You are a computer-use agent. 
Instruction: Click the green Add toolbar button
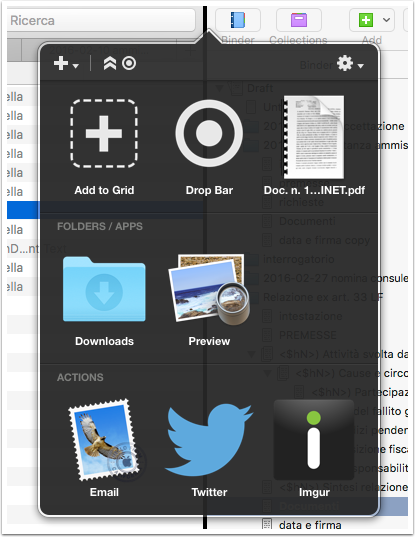click(366, 20)
